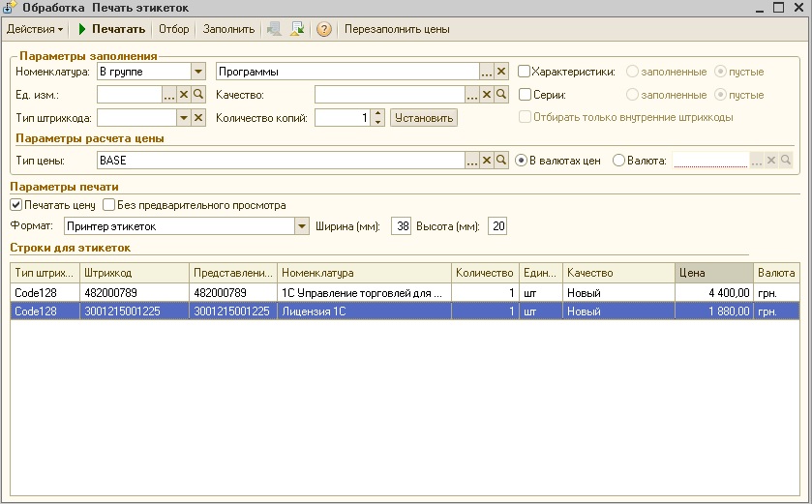Select the Валюта radio button
This screenshot has height=504, width=812.
pyautogui.click(x=618, y=161)
